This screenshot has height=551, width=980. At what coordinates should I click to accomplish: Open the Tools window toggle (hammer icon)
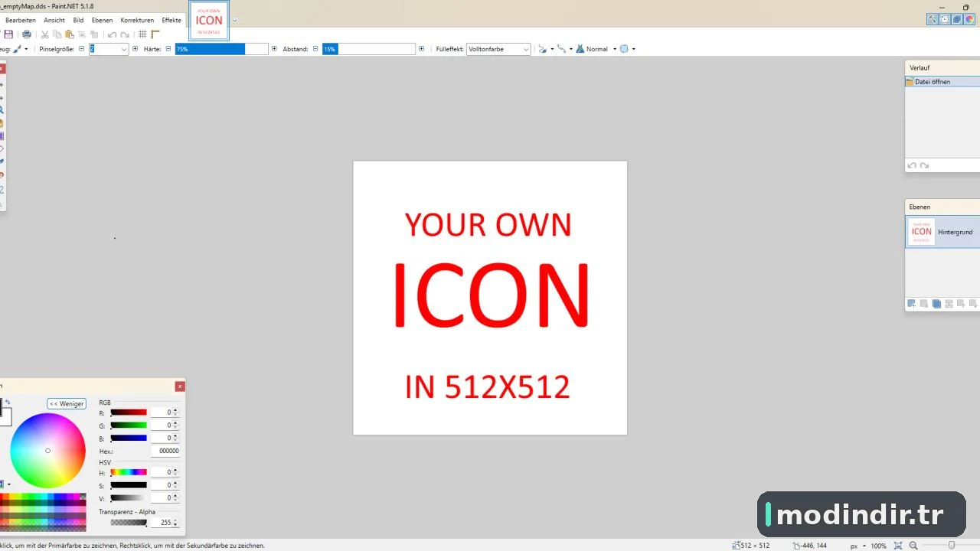click(933, 20)
